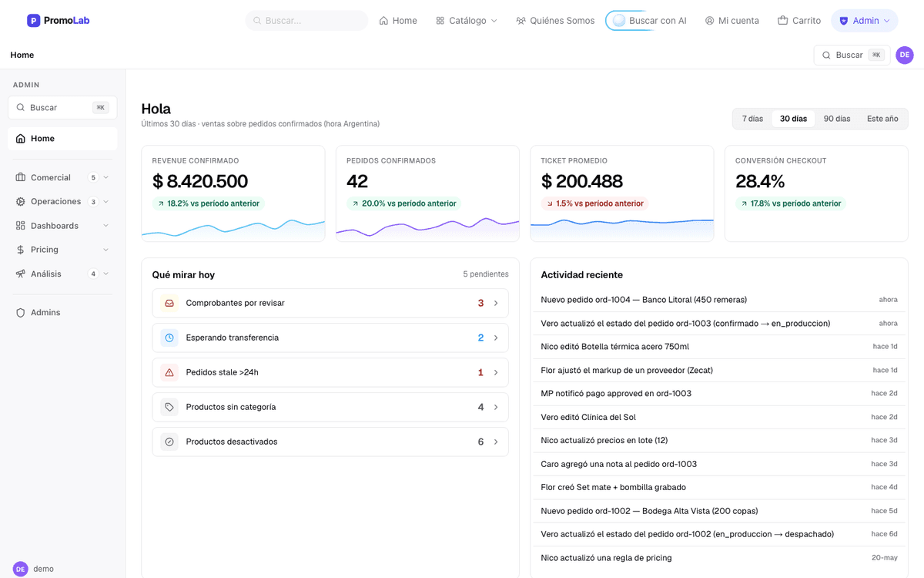Image resolution: width=924 pixels, height=578 pixels.
Task: Click the Esperando transferencia clock icon
Action: click(169, 338)
